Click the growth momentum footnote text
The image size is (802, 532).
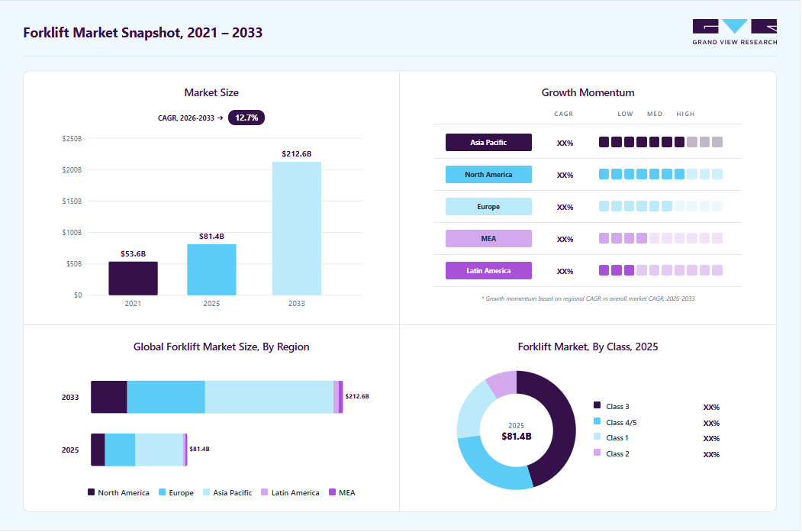coord(588,298)
